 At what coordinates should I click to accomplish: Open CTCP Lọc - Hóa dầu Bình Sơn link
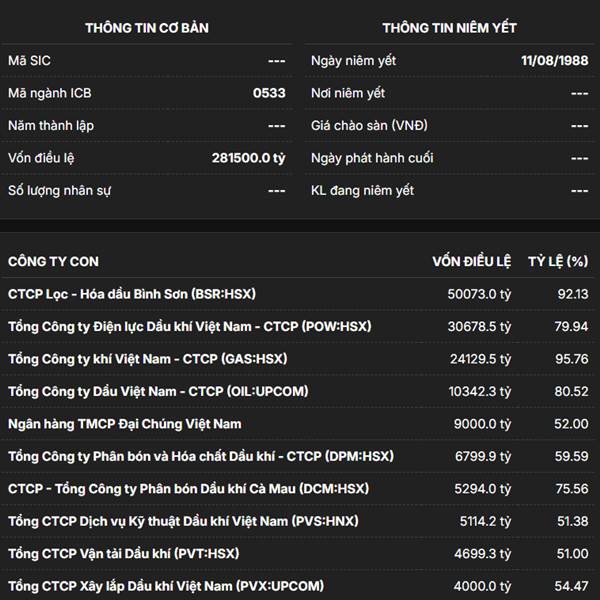point(131,295)
